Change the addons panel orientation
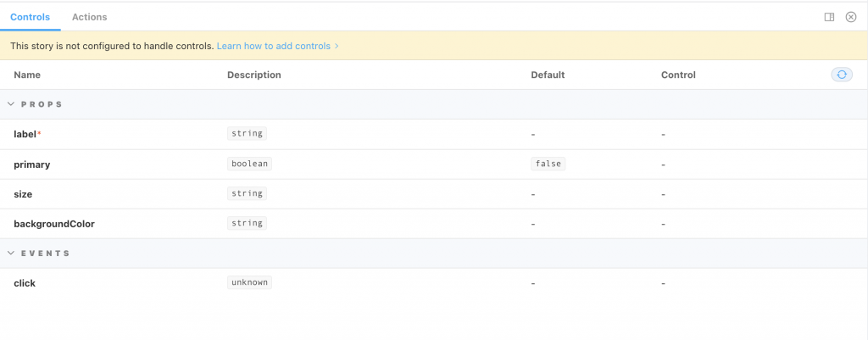 [x=829, y=17]
